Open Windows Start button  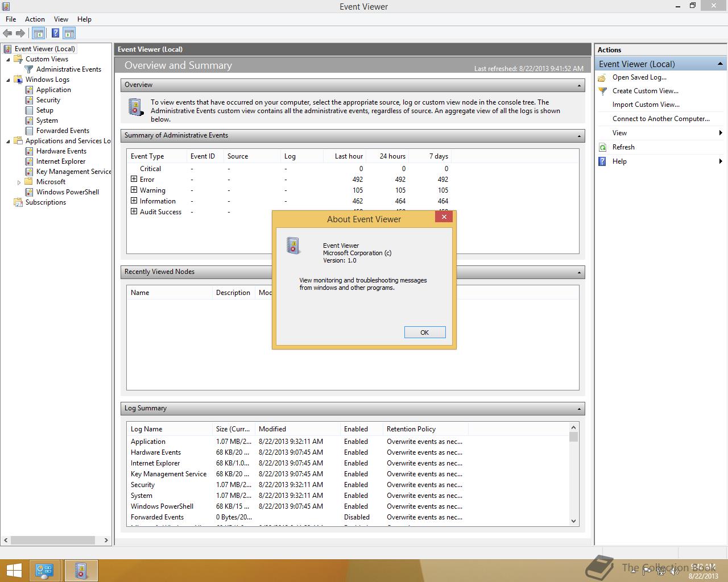point(14,571)
